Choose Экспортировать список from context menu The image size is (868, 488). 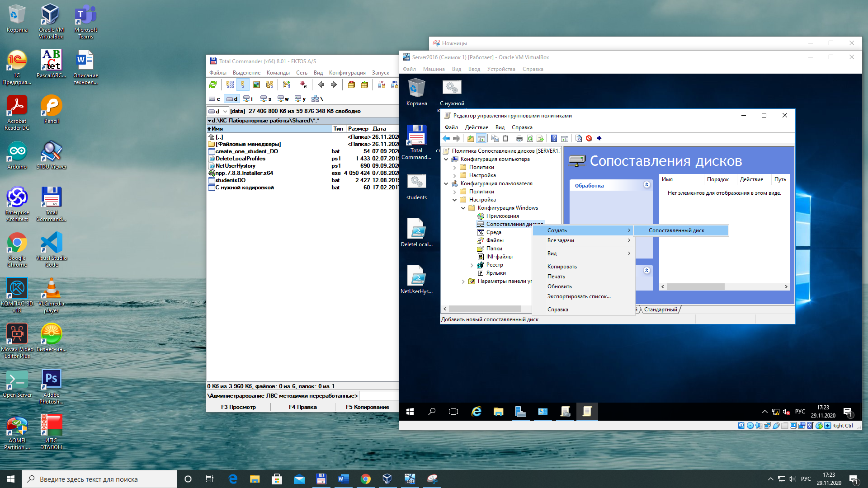pyautogui.click(x=579, y=296)
